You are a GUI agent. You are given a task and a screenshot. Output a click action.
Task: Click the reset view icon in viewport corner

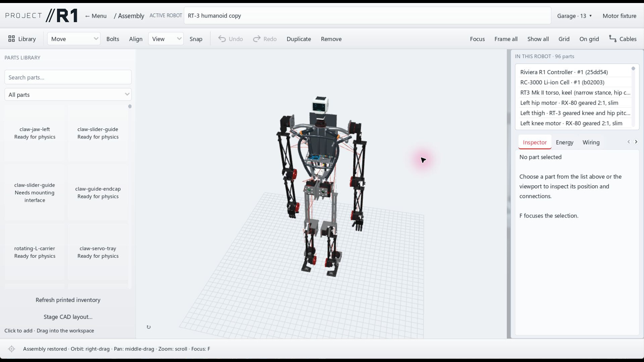pos(149,327)
